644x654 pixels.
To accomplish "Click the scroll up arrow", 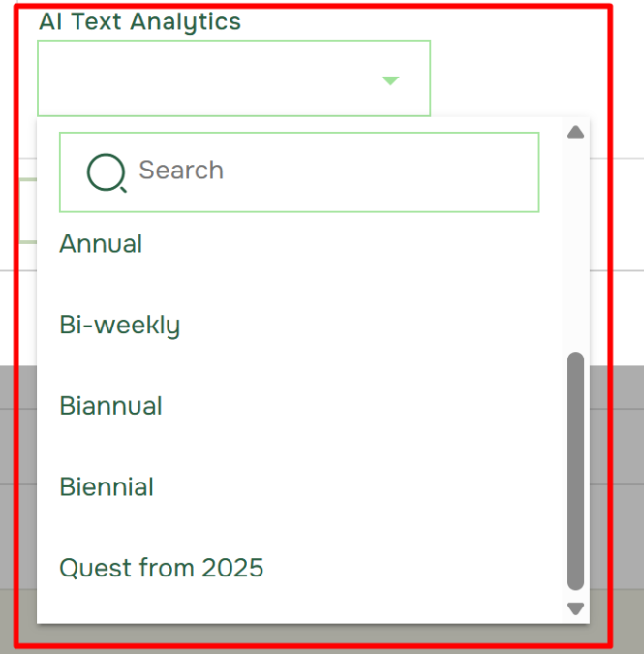I will (575, 132).
